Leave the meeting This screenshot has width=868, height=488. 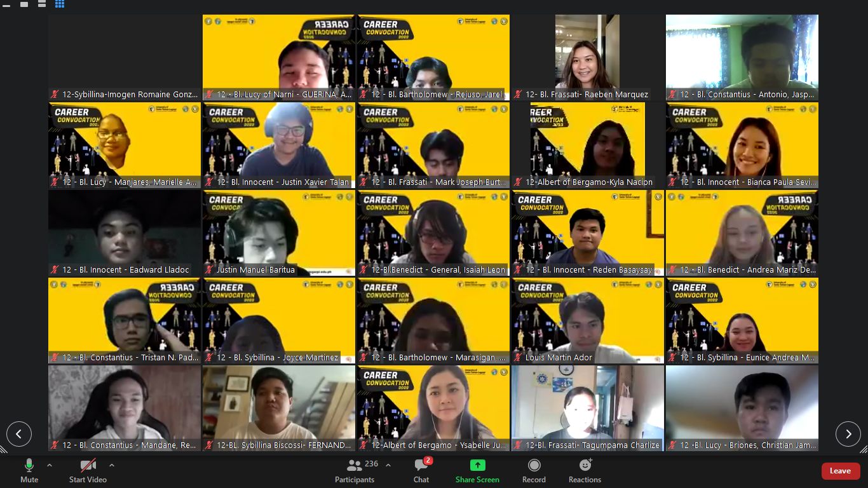coord(840,471)
